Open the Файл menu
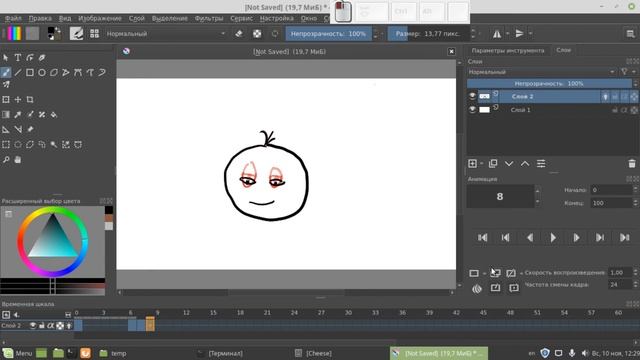 [x=13, y=18]
